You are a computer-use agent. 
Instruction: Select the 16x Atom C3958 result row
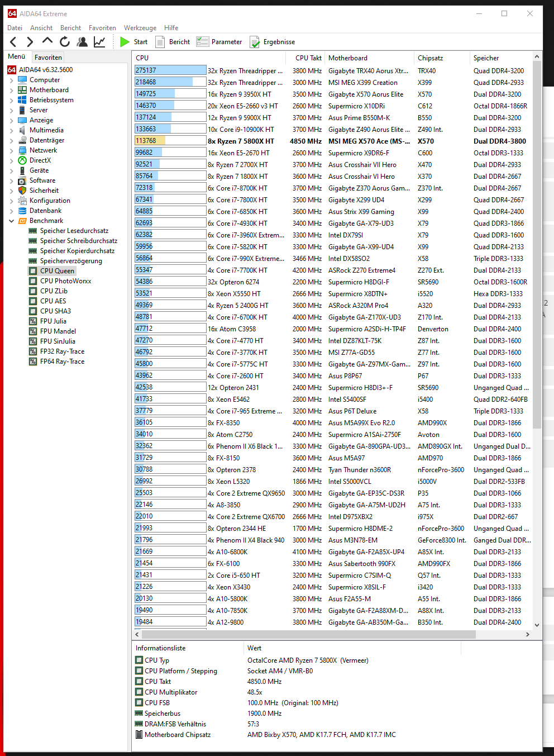click(332, 329)
